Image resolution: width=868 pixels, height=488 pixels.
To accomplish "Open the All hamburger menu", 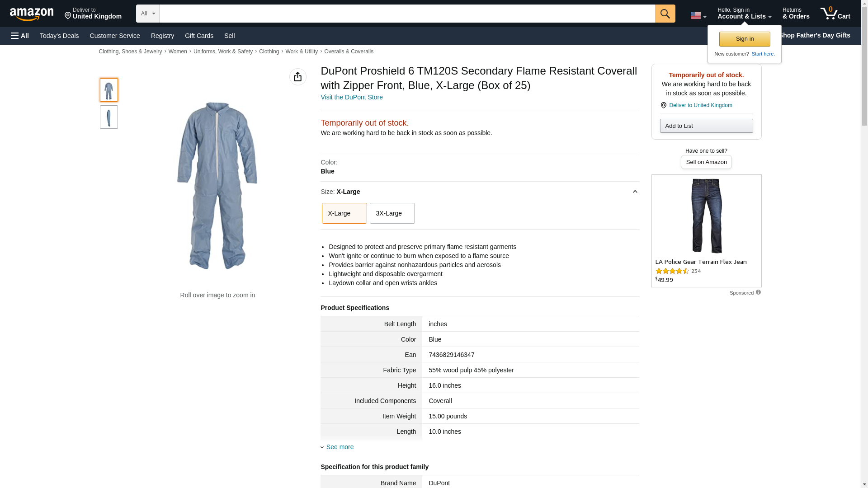I will pos(20,36).
